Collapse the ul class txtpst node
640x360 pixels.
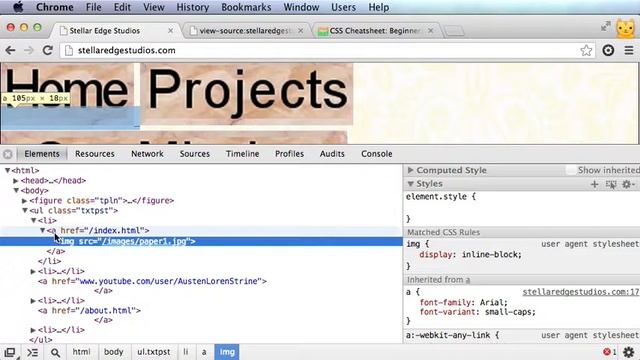coord(24,211)
